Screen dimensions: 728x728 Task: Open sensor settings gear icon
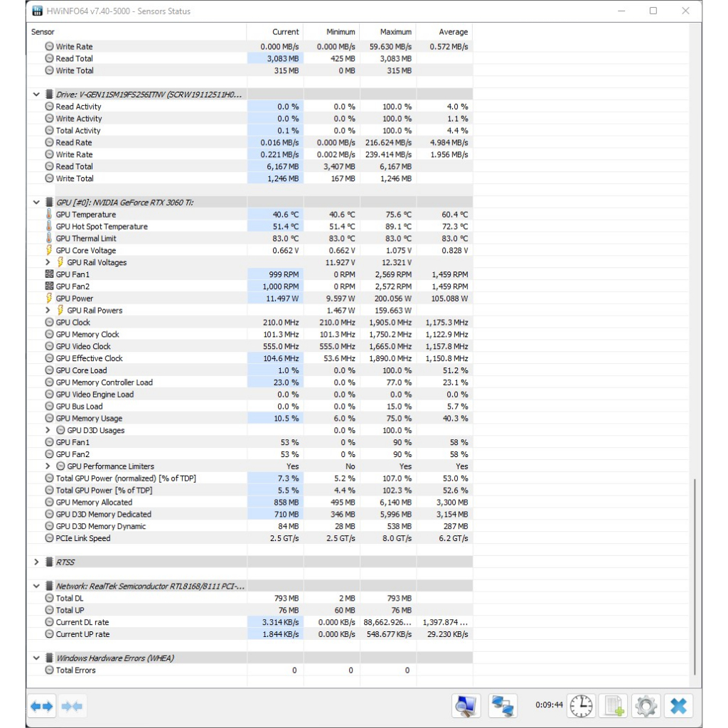(646, 706)
